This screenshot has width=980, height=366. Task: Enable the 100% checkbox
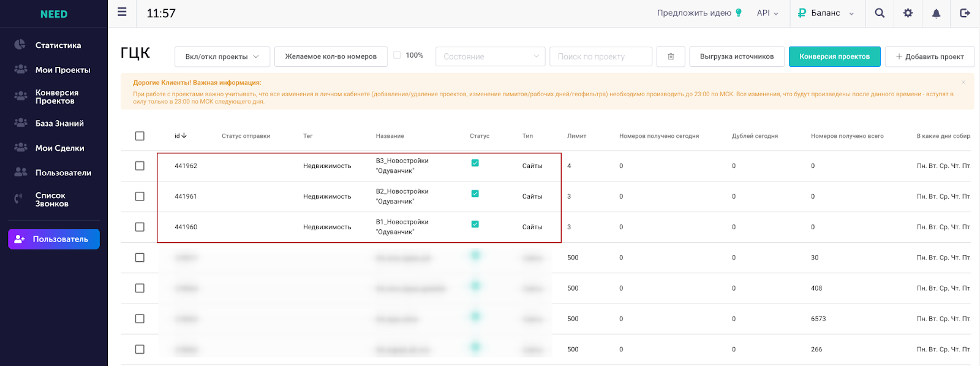[x=397, y=55]
